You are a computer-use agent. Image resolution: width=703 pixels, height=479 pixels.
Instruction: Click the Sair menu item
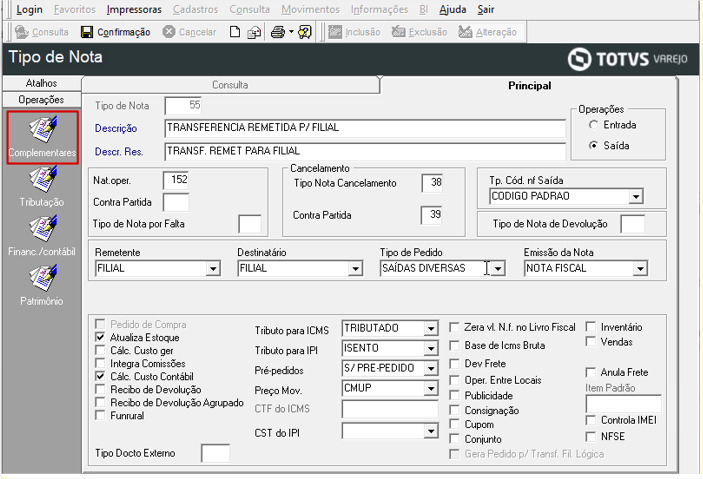tap(486, 9)
